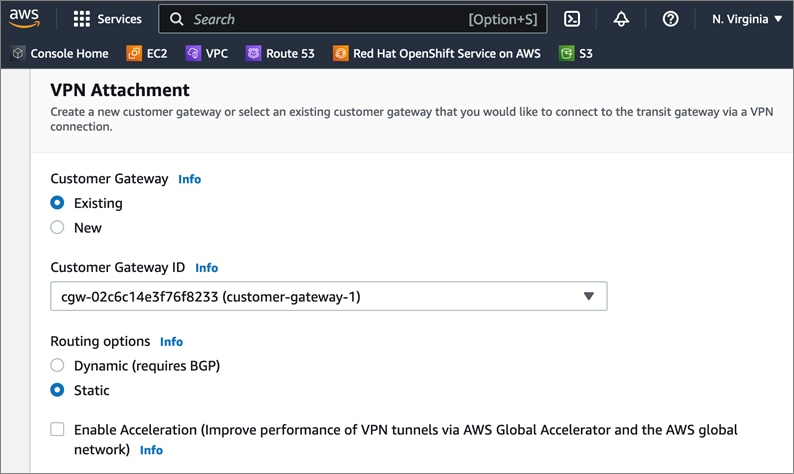The height and width of the screenshot is (474, 794).
Task: Open VPC from the favorites bar
Action: tap(207, 53)
